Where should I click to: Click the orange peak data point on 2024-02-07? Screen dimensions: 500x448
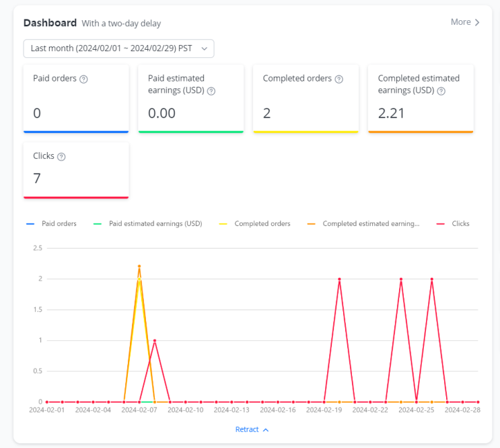139,266
